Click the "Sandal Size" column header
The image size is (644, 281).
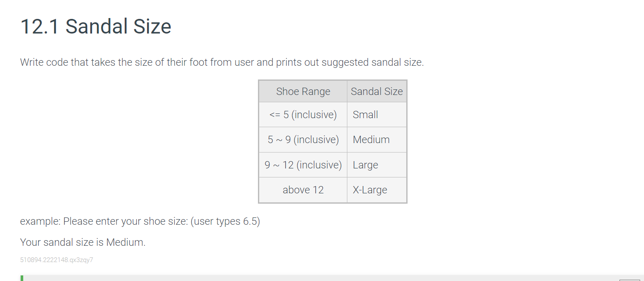[377, 91]
